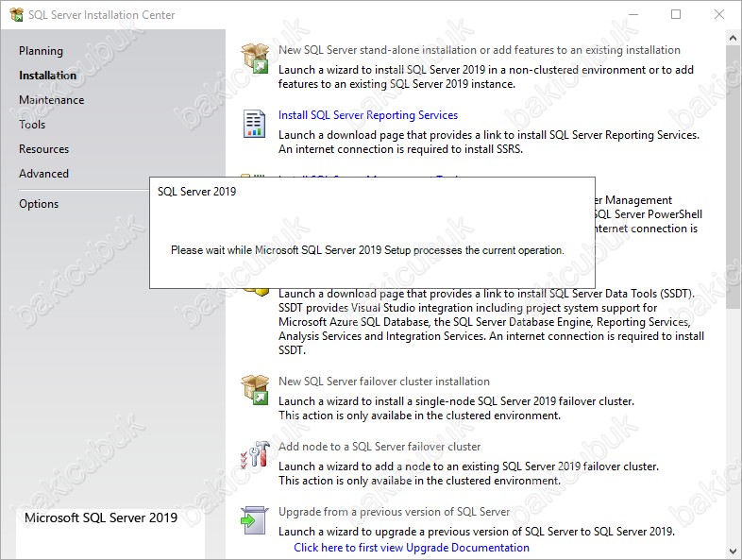The width and height of the screenshot is (742, 560).
Task: Maximize the Installation Center window
Action: click(x=676, y=15)
